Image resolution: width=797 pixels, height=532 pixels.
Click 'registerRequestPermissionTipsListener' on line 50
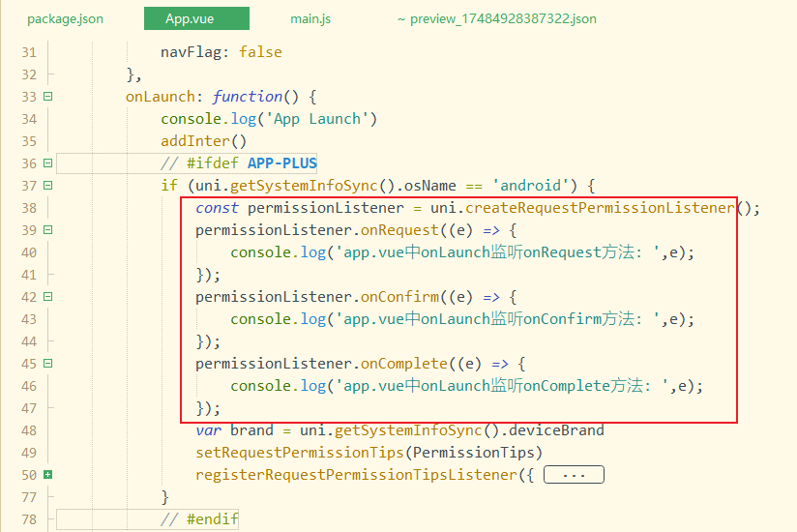(356, 475)
